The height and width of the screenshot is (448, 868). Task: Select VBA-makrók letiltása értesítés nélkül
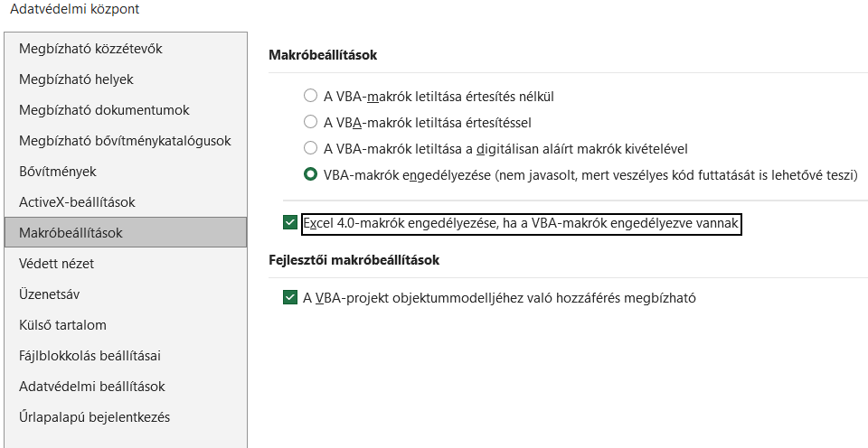click(311, 96)
